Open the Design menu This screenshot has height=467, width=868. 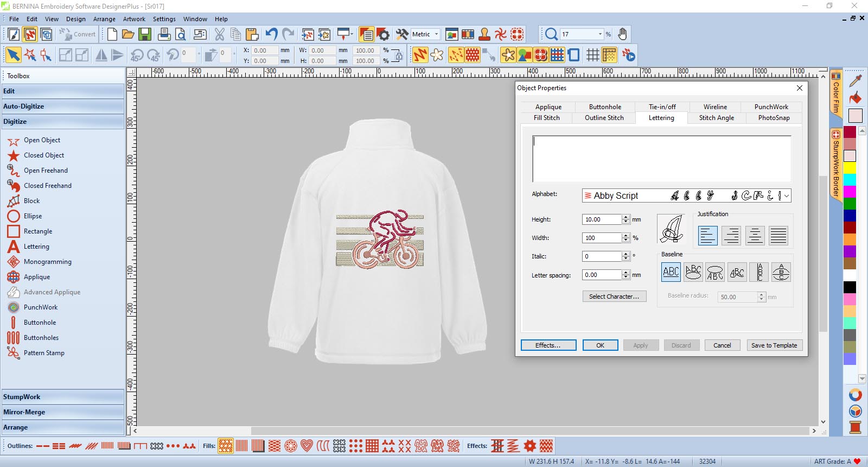coord(76,19)
